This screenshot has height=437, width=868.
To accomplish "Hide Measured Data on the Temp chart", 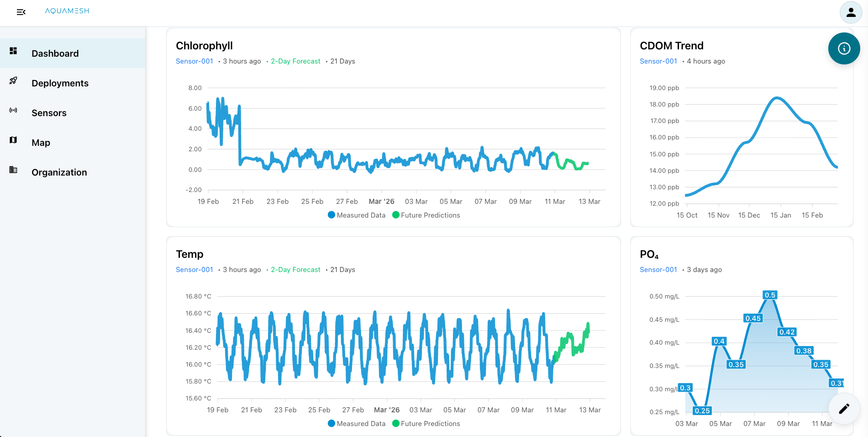I will (x=356, y=423).
